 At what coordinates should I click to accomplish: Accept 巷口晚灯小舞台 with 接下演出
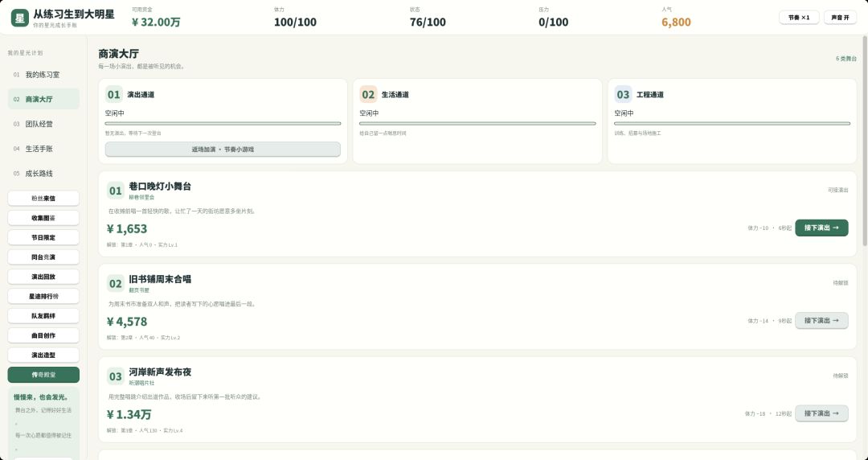pos(821,228)
